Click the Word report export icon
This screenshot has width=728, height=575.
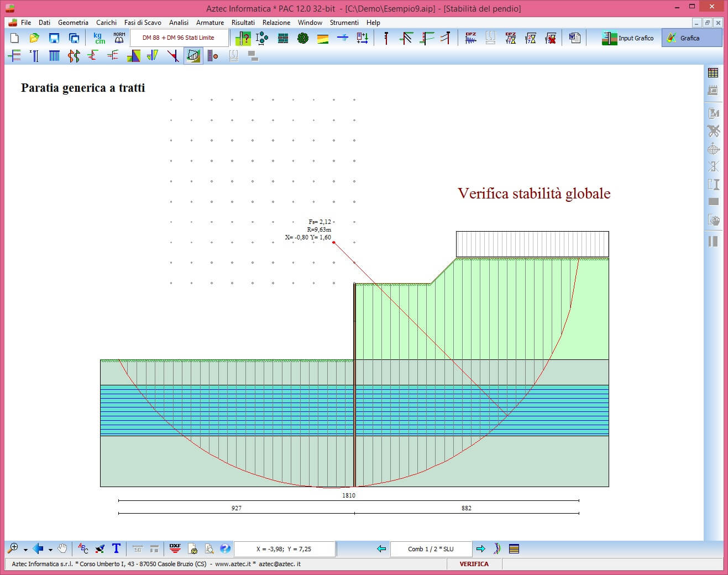[575, 38]
